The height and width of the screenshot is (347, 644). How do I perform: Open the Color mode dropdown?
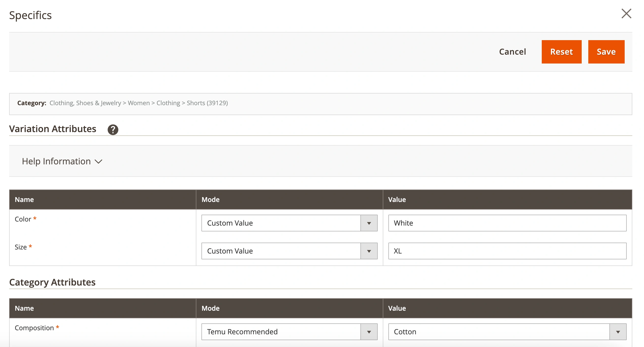pyautogui.click(x=289, y=223)
